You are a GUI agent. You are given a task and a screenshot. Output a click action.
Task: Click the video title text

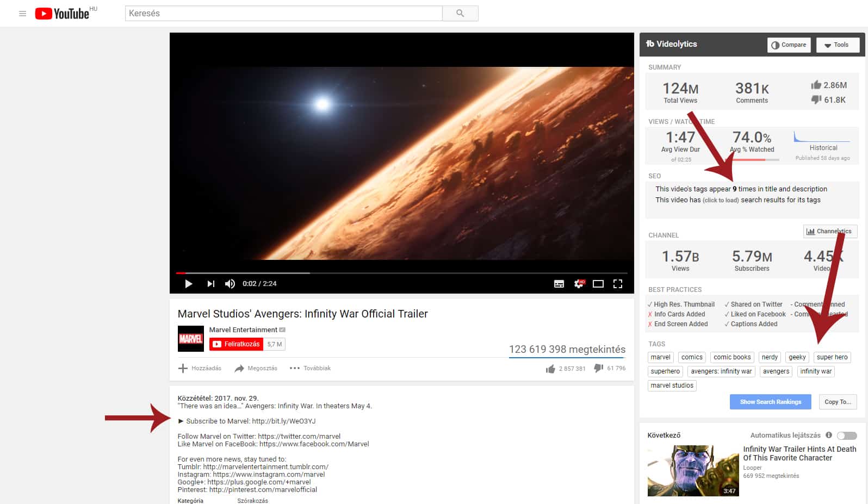tap(303, 314)
